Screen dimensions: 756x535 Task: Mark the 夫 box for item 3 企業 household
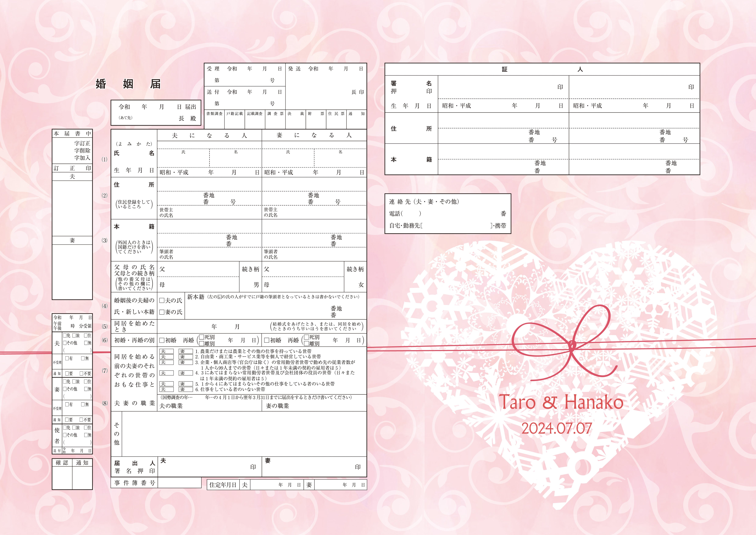(x=166, y=362)
